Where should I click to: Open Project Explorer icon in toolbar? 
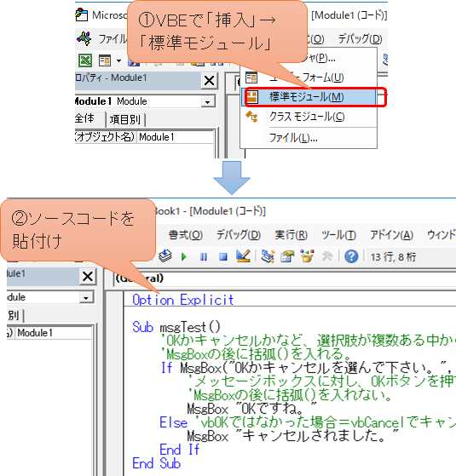268,256
